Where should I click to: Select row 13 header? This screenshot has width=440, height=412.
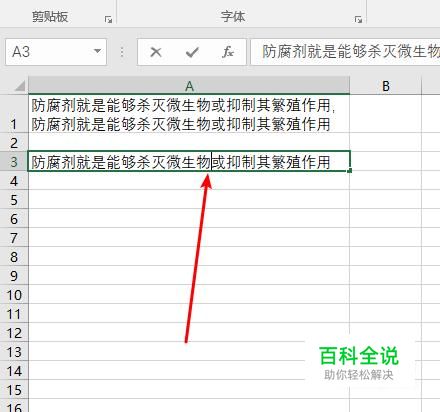14,352
